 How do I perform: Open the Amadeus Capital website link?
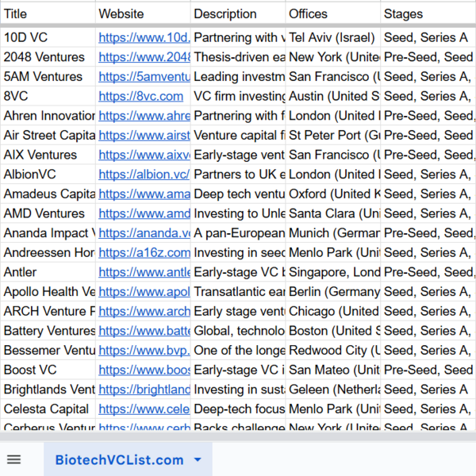[144, 194]
